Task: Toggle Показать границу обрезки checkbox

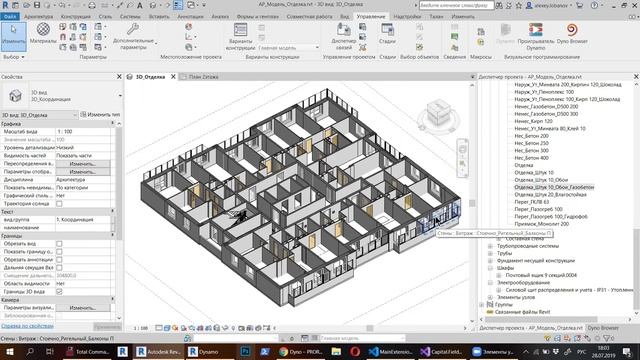Action: pyautogui.click(x=59, y=251)
